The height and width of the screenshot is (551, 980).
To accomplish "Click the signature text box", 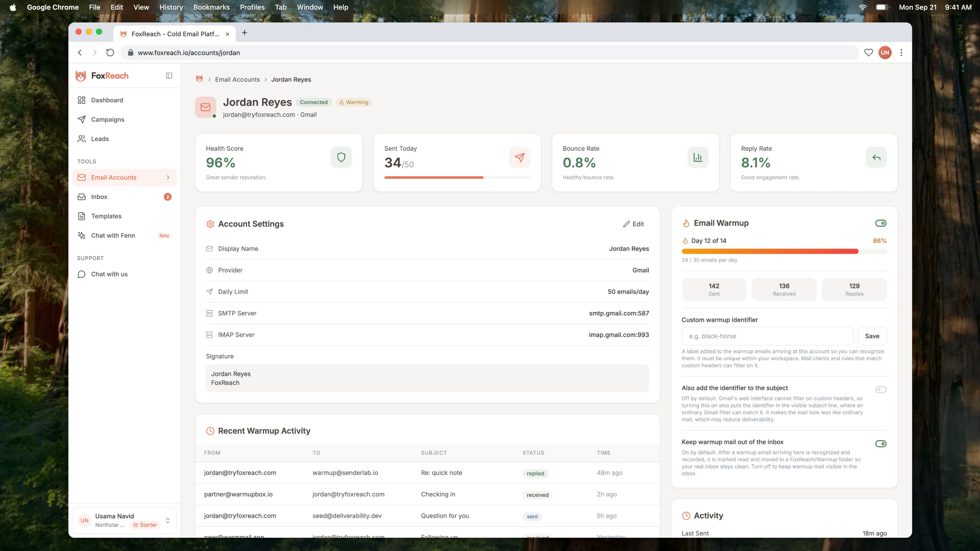I will tap(428, 378).
